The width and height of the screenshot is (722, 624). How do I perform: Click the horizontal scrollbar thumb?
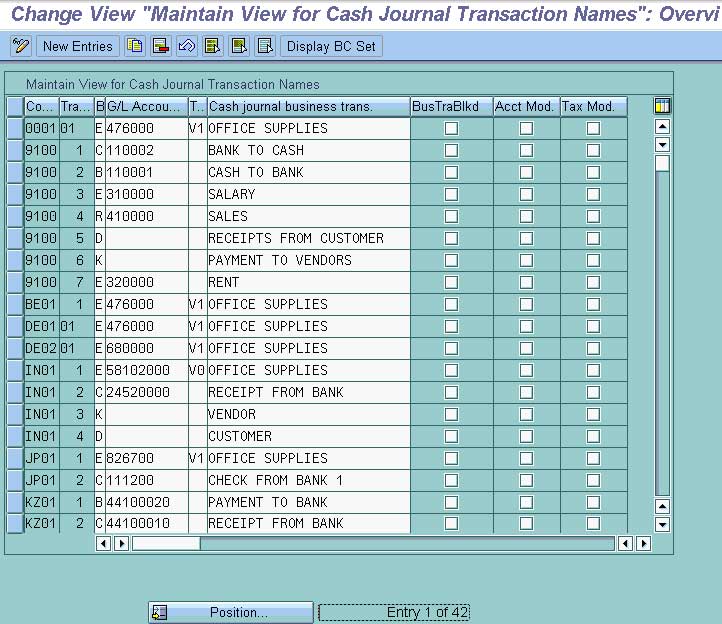166,543
